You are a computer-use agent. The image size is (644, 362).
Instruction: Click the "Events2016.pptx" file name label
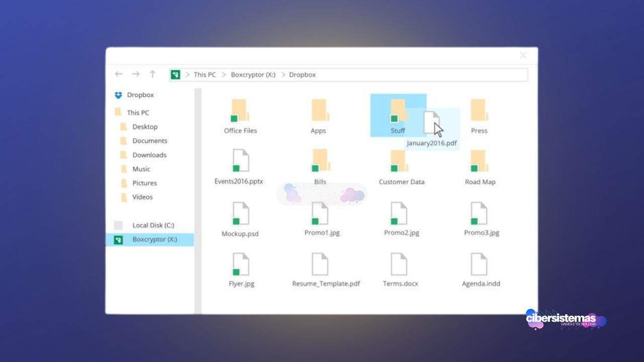click(239, 182)
